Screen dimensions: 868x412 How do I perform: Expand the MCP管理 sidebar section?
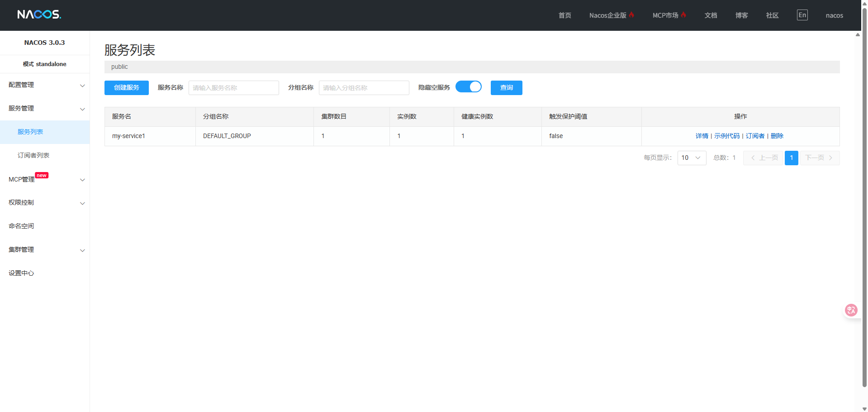tap(45, 179)
